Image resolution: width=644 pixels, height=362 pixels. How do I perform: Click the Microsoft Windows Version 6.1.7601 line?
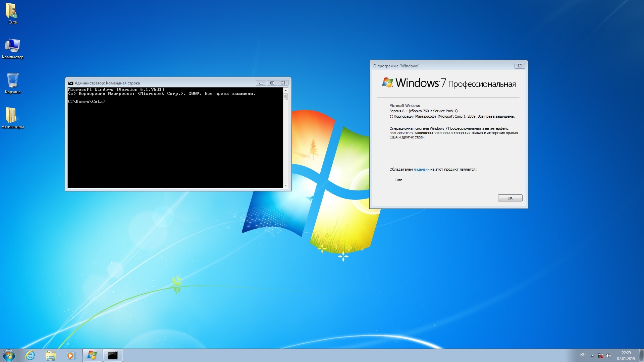116,89
